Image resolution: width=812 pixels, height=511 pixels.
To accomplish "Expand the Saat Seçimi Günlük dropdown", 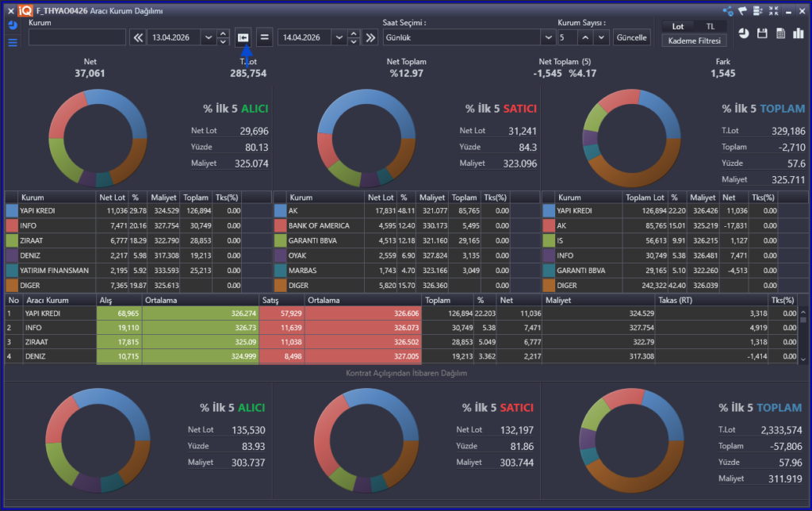I will (x=547, y=37).
